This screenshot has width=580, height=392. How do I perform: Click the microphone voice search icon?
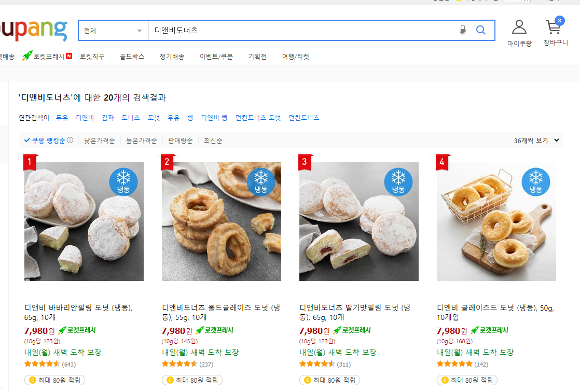click(462, 30)
